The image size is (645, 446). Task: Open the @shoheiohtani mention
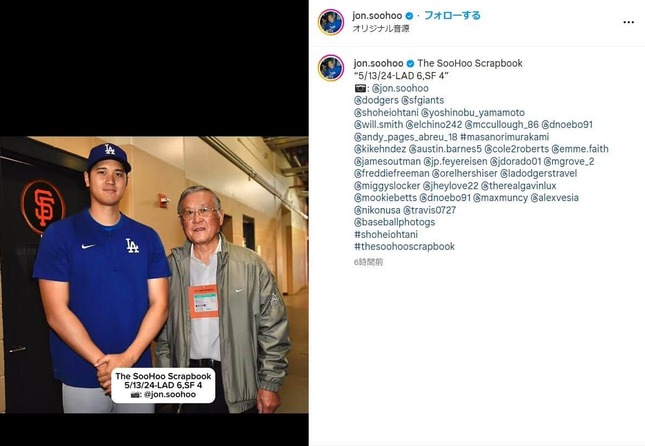click(x=386, y=113)
